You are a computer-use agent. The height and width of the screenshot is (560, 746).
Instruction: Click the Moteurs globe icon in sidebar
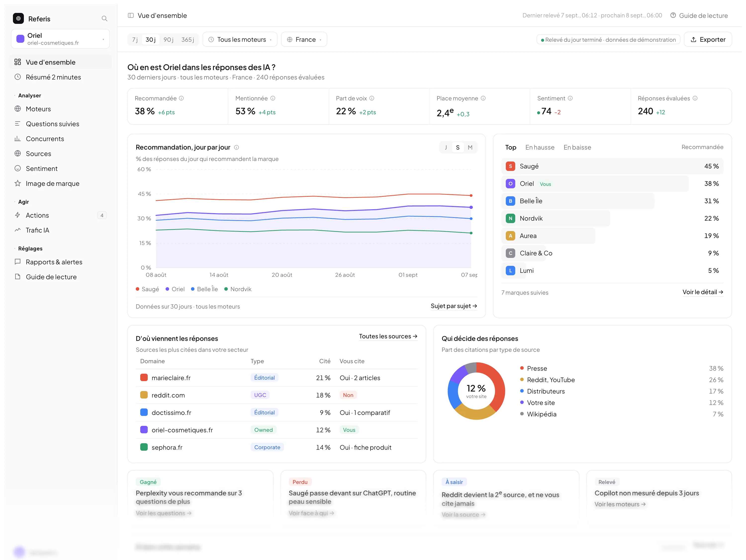point(18,109)
